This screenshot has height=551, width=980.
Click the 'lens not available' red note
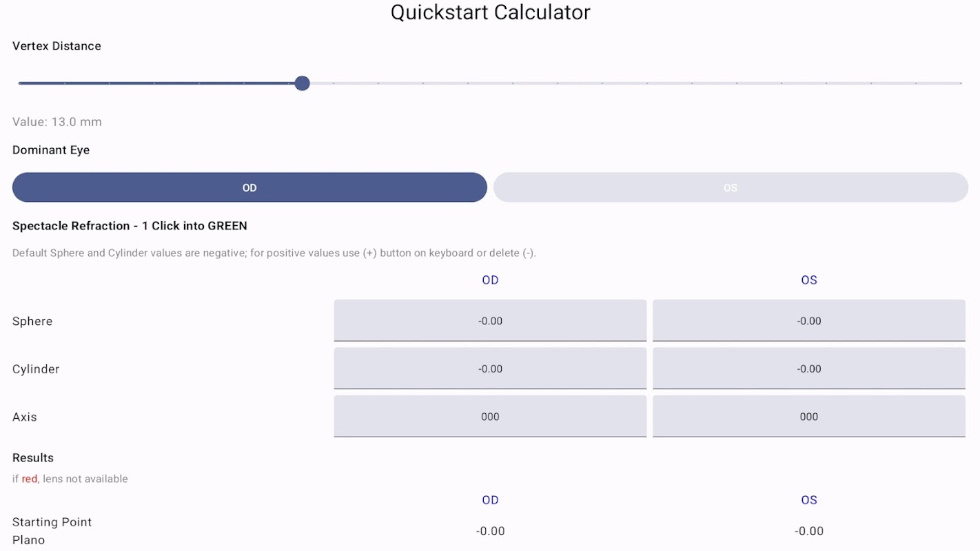click(70, 479)
